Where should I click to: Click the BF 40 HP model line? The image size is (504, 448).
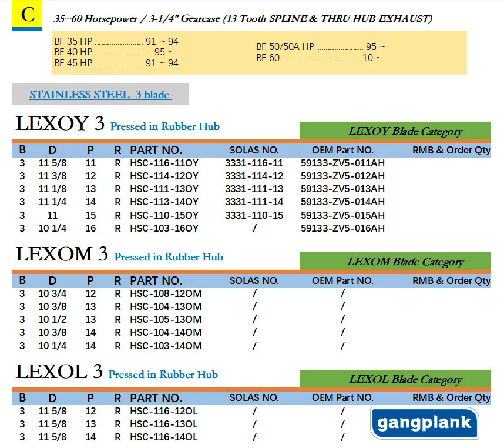(114, 52)
